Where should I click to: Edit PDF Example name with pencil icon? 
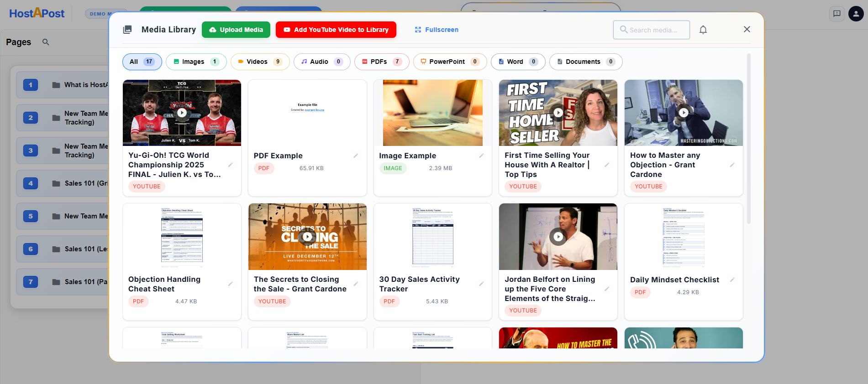pyautogui.click(x=356, y=156)
